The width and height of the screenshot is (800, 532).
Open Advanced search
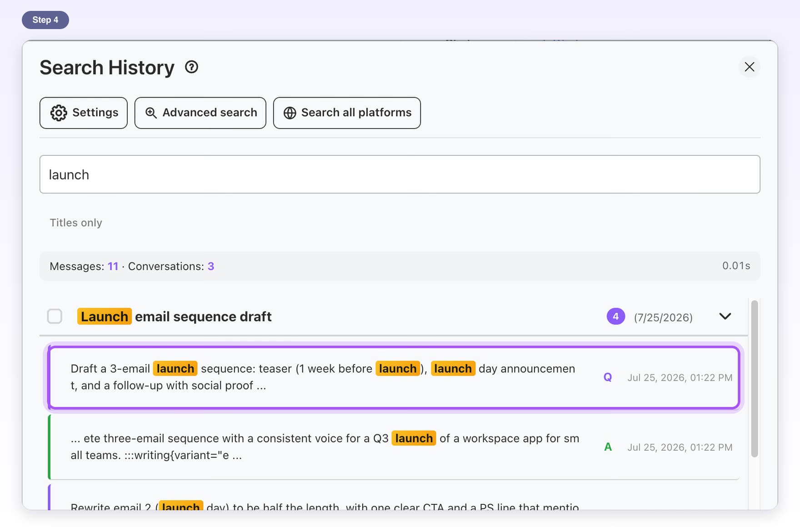(200, 113)
